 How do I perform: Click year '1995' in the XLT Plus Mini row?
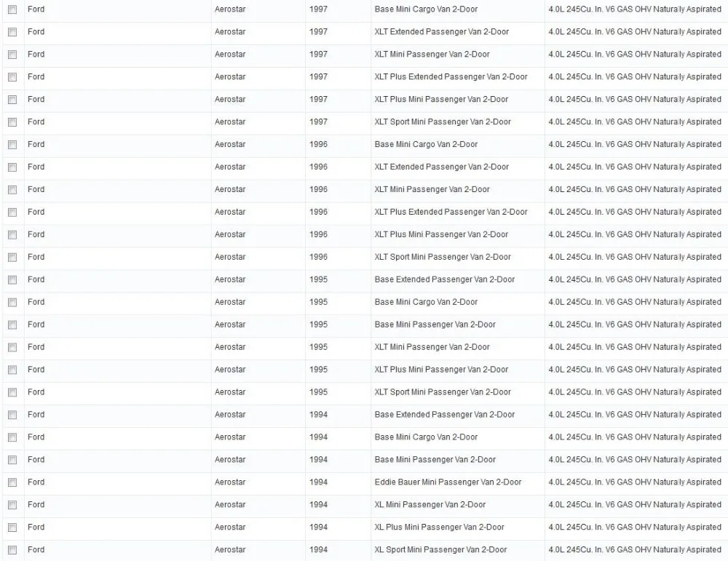click(318, 370)
